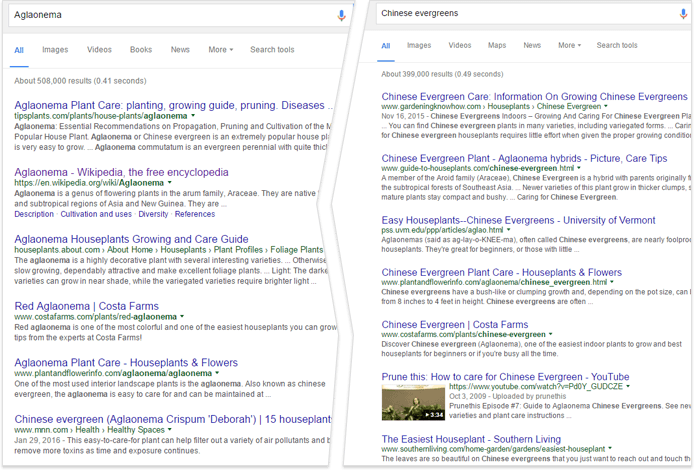Select All tab in Aglaonema search
The height and width of the screenshot is (470, 694).
(x=19, y=50)
